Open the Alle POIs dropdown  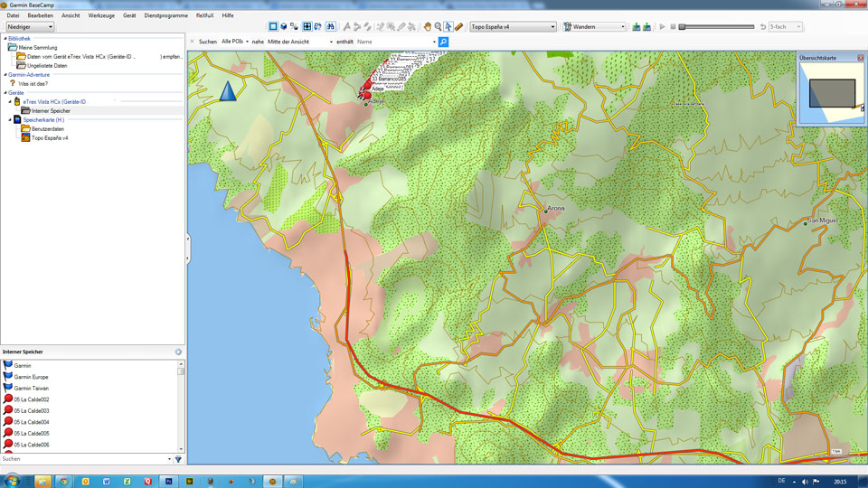click(235, 42)
